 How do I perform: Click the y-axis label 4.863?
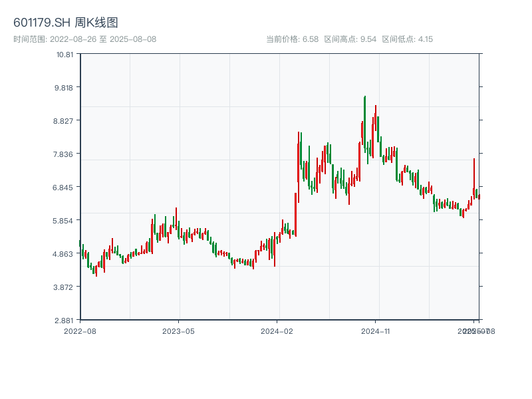coord(63,254)
